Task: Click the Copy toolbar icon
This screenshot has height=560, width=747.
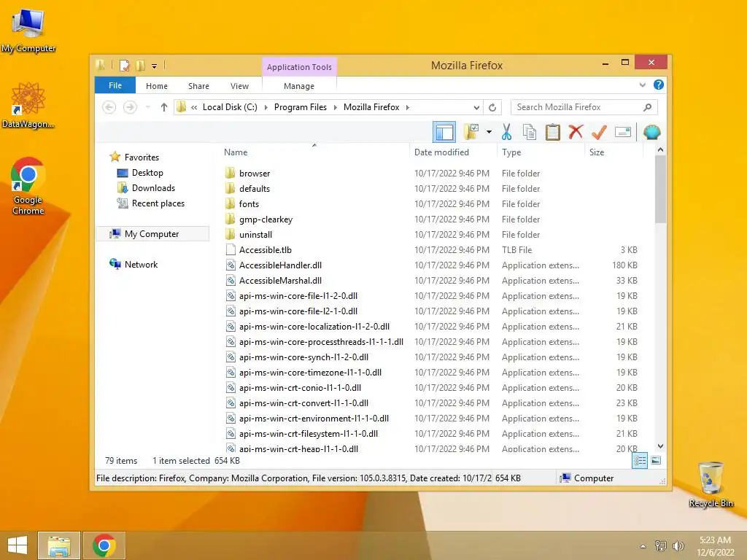Action: (x=530, y=132)
